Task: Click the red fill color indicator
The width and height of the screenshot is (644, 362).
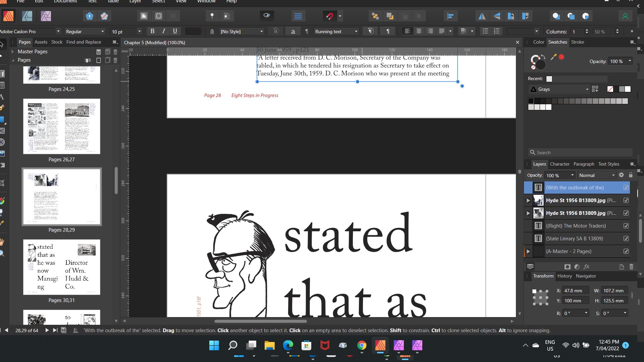Action: coord(561,57)
